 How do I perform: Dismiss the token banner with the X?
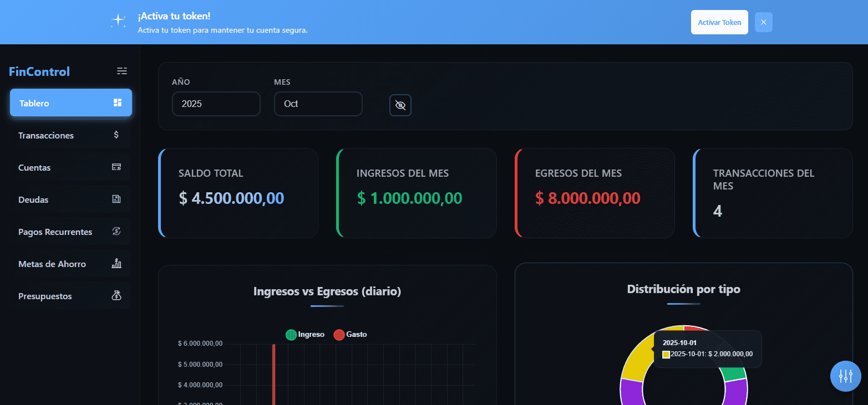pyautogui.click(x=764, y=22)
